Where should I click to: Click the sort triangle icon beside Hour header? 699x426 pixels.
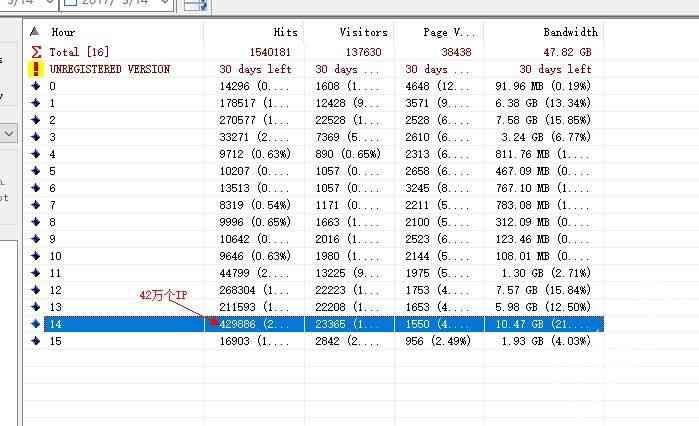(x=35, y=32)
